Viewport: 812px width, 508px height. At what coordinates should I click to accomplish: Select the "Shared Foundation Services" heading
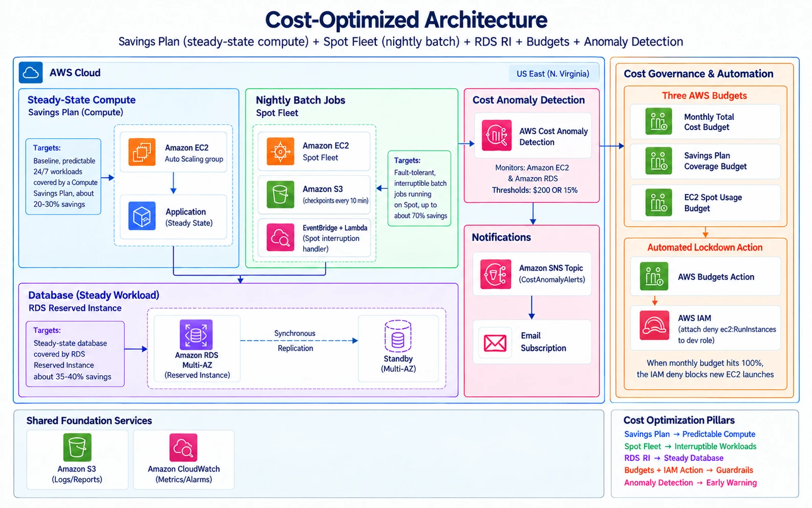89,420
